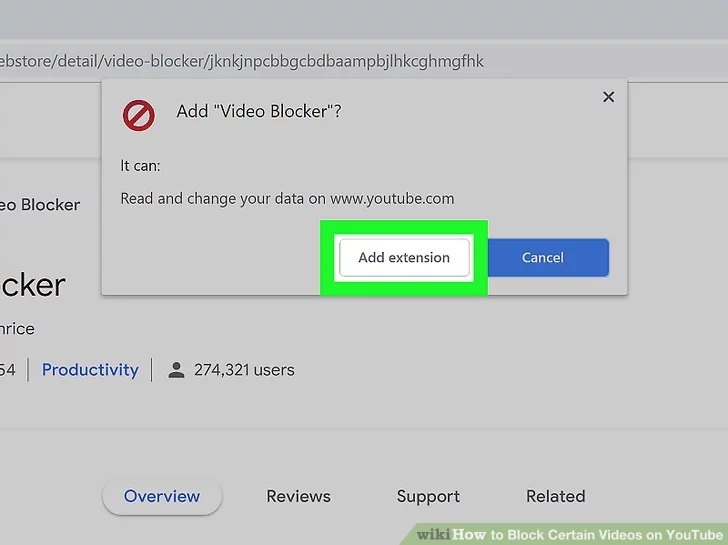728x545 pixels.
Task: Switch to the Overview tab
Action: pos(162,496)
